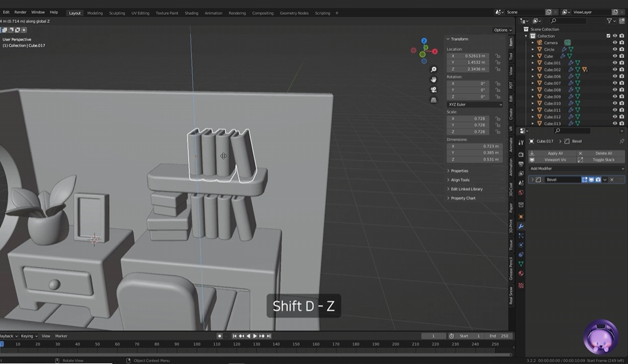
Task: Open the Bevel modifier extras dropdown arrow
Action: [605, 180]
